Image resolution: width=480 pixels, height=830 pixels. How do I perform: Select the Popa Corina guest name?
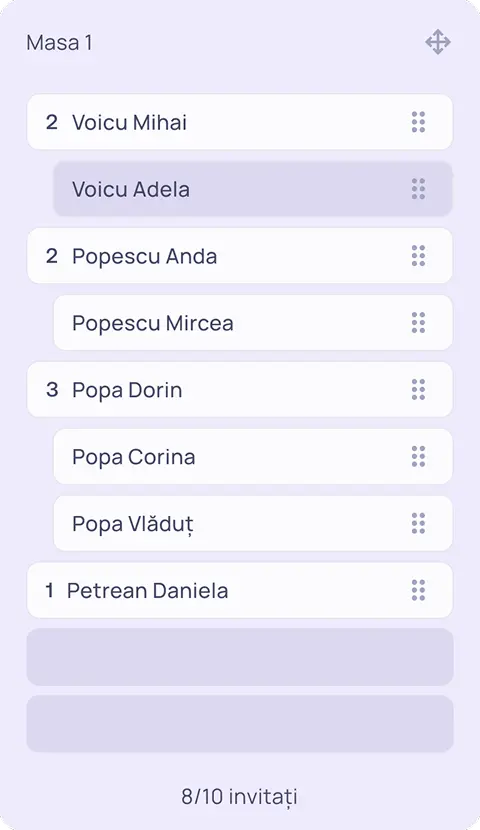[133, 457]
